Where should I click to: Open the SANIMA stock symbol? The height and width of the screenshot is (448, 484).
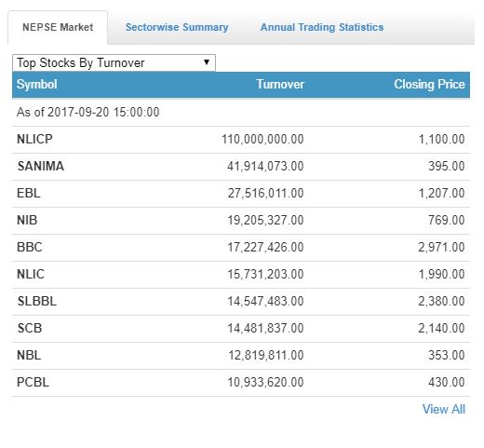[x=41, y=166]
